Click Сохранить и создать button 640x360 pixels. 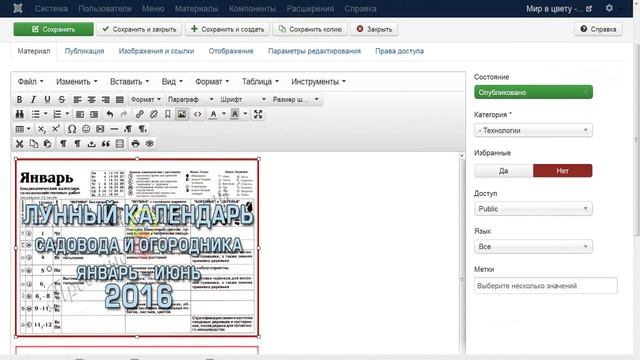pos(227,29)
